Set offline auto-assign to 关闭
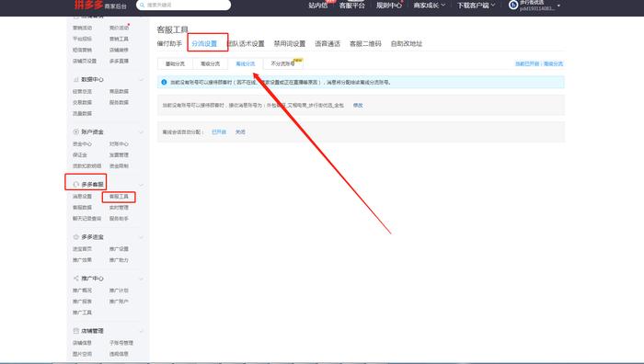The width and height of the screenshot is (644, 364). tap(240, 131)
